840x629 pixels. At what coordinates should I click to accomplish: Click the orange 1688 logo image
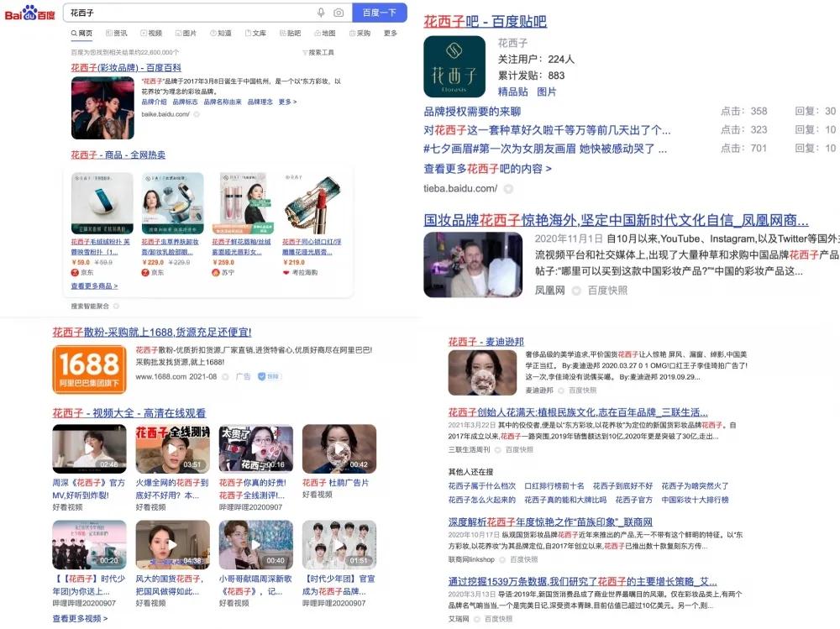[x=90, y=370]
